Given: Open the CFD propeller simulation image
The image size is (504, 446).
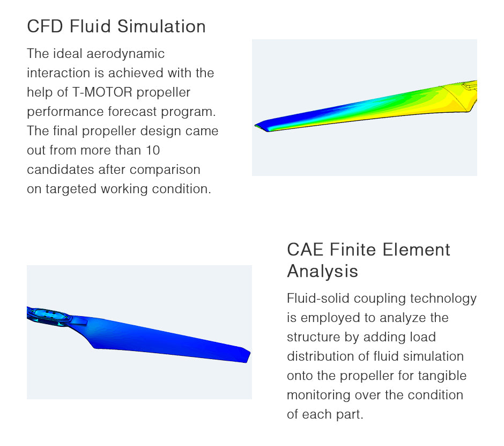Looking at the screenshot, I should (x=364, y=107).
